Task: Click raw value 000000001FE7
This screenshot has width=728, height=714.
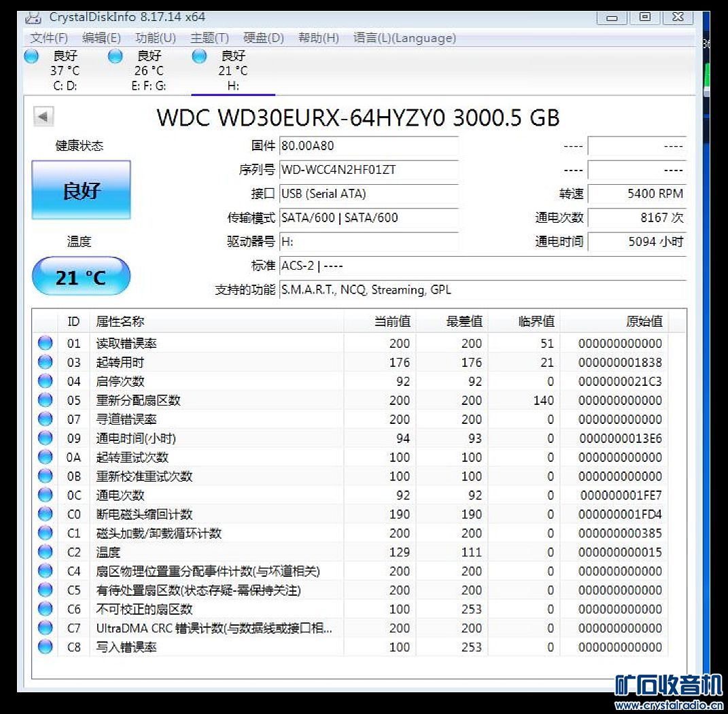Action: pyautogui.click(x=621, y=495)
